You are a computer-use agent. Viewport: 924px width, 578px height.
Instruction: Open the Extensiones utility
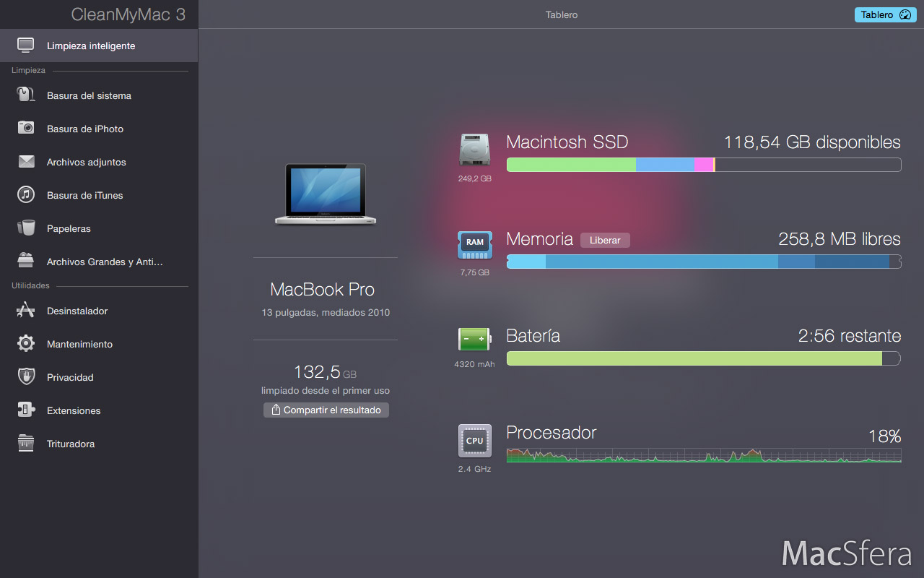(99, 410)
